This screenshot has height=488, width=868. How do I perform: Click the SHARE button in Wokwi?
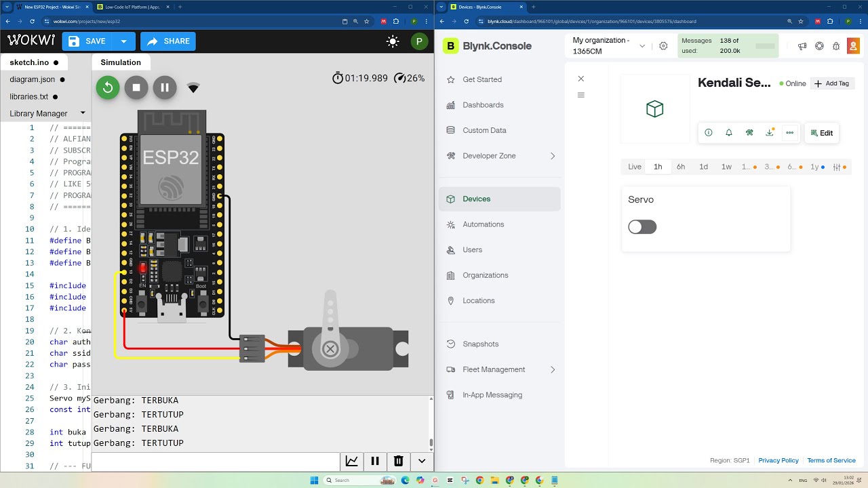(x=168, y=41)
